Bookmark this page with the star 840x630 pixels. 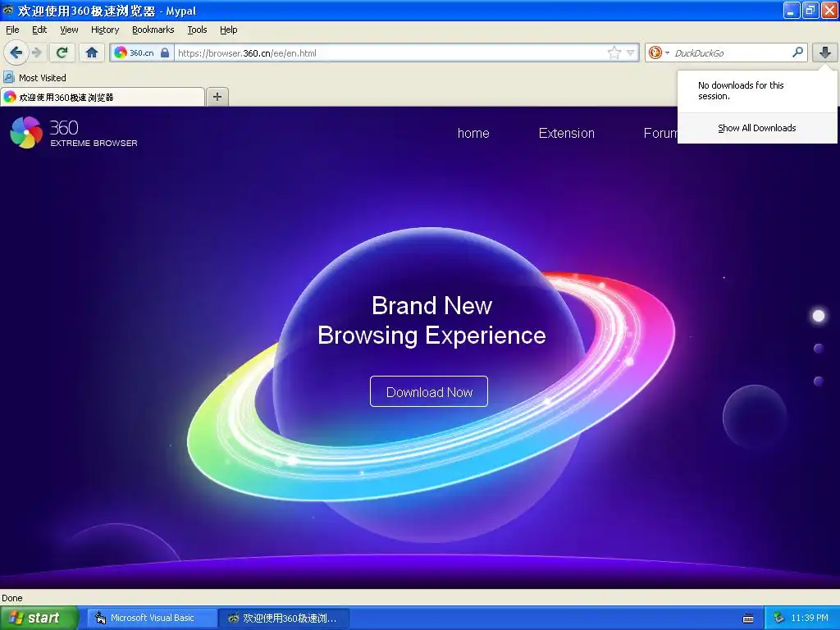click(x=614, y=52)
